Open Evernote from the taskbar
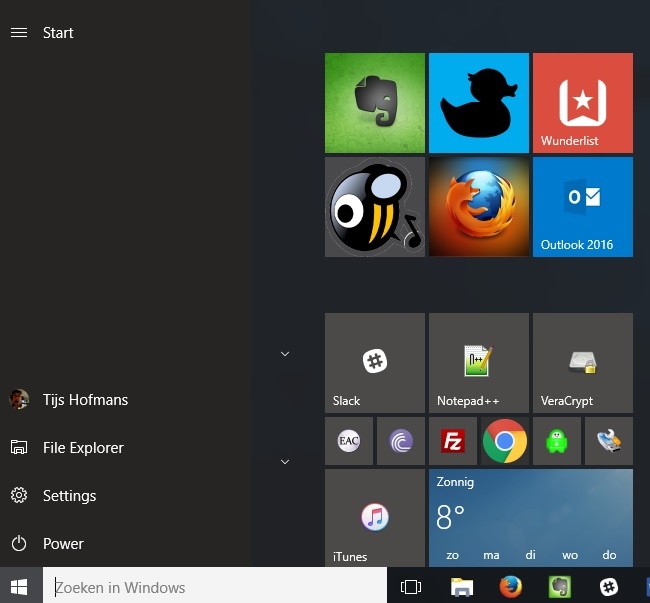This screenshot has width=650, height=603. coord(560,587)
